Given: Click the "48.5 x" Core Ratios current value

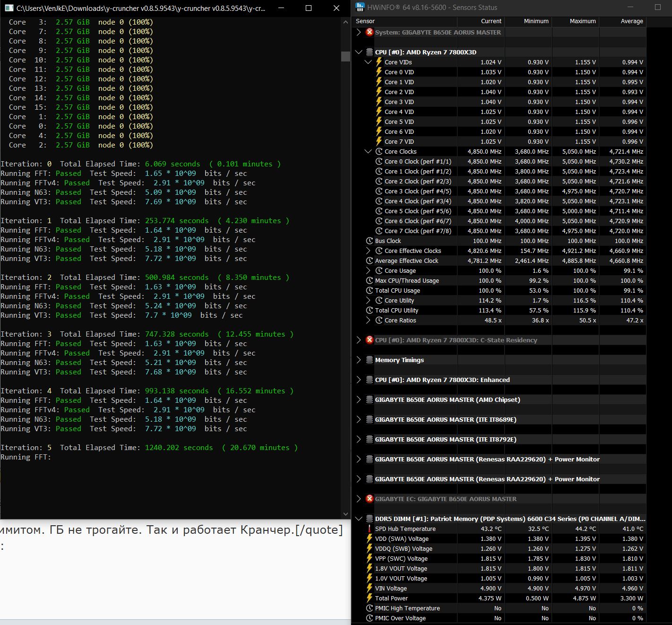Looking at the screenshot, I should click(493, 320).
